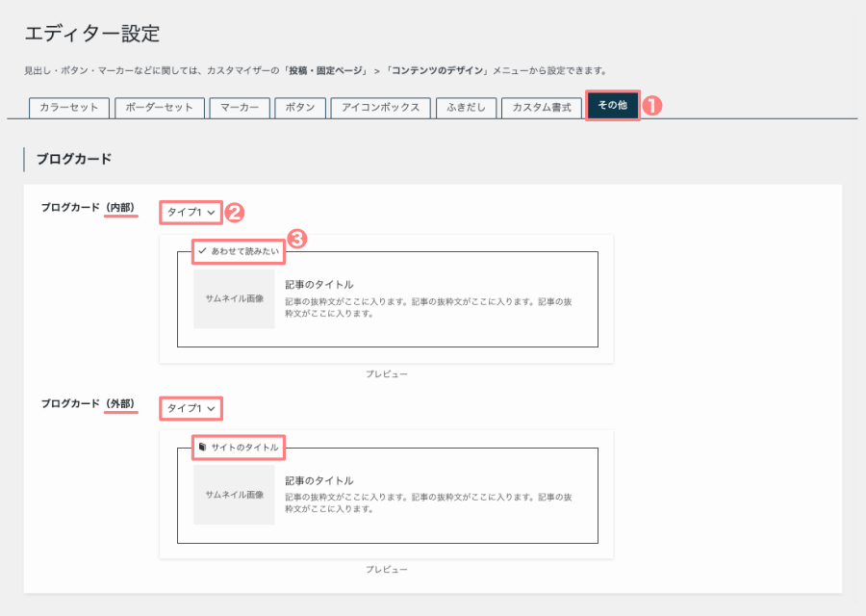Click the checkmark icon beside あわせて読みたい
The image size is (866, 616).
pos(202,250)
